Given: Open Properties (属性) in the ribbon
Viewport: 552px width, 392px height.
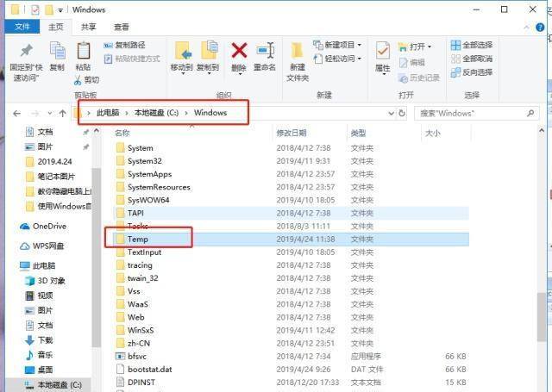Looking at the screenshot, I should (x=383, y=57).
